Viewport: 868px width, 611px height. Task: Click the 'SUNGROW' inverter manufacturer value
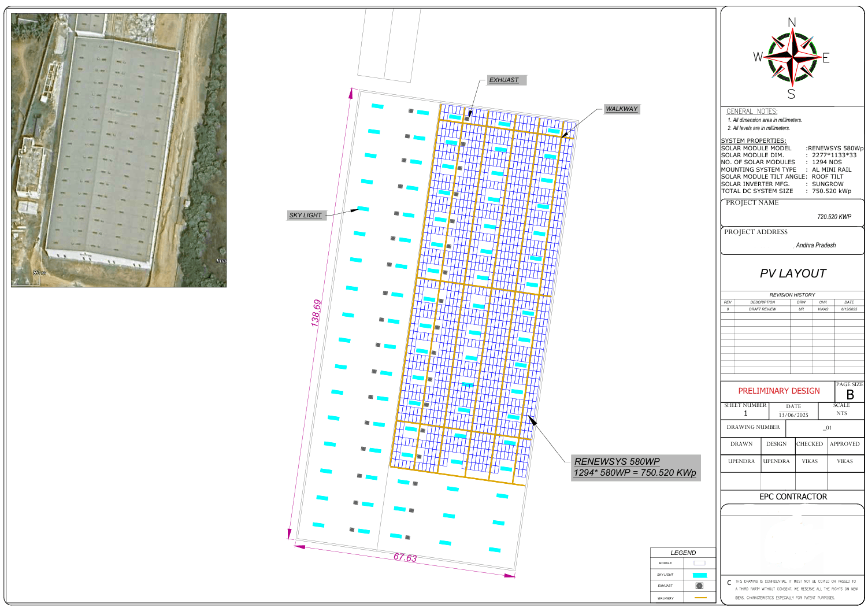tap(828, 184)
